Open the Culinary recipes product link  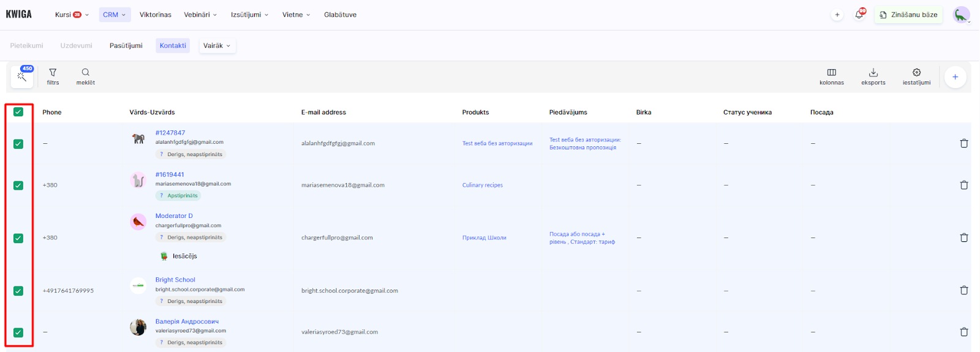482,185
